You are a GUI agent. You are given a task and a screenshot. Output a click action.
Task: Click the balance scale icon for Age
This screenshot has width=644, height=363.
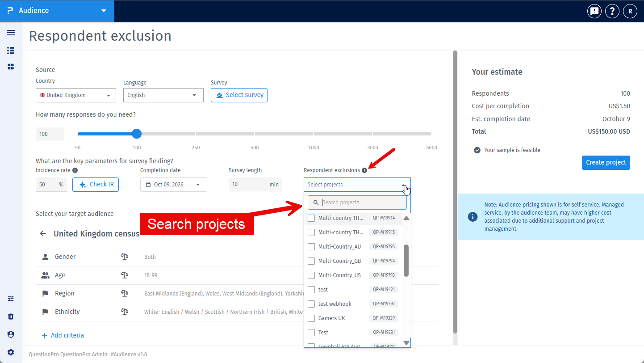[x=125, y=275]
